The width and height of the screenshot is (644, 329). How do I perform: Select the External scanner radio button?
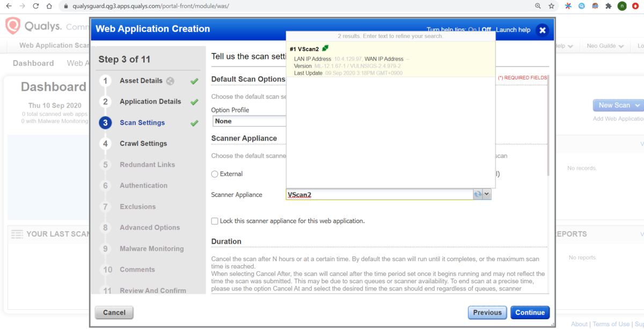tap(215, 174)
